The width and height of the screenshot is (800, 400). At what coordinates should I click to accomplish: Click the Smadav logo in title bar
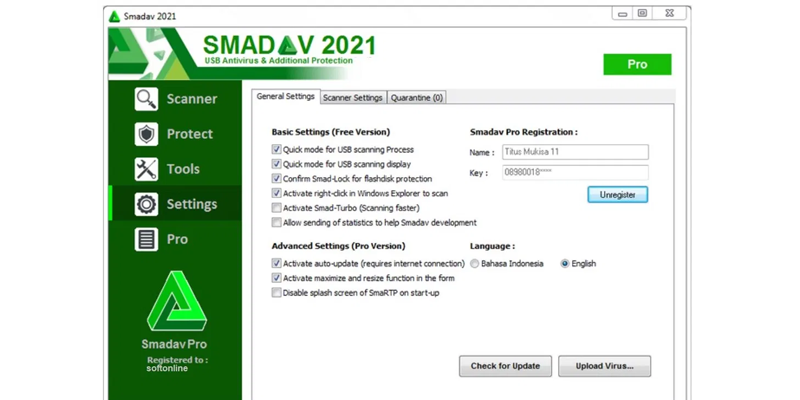pyautogui.click(x=114, y=16)
